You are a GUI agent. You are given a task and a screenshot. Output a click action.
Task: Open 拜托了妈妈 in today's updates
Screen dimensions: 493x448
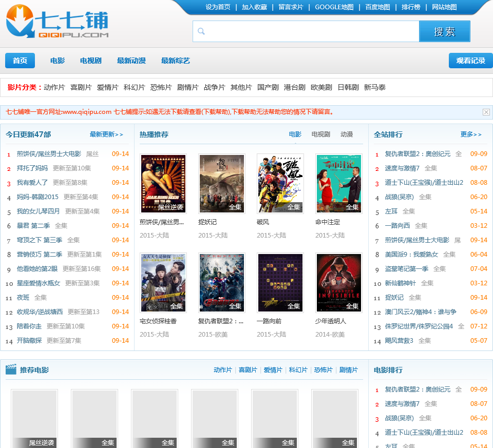point(32,168)
